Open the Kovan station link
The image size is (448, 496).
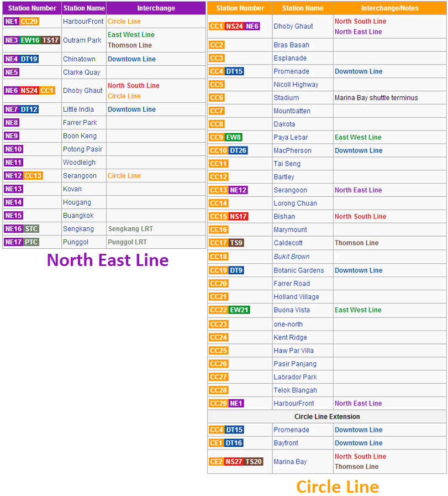point(72,189)
